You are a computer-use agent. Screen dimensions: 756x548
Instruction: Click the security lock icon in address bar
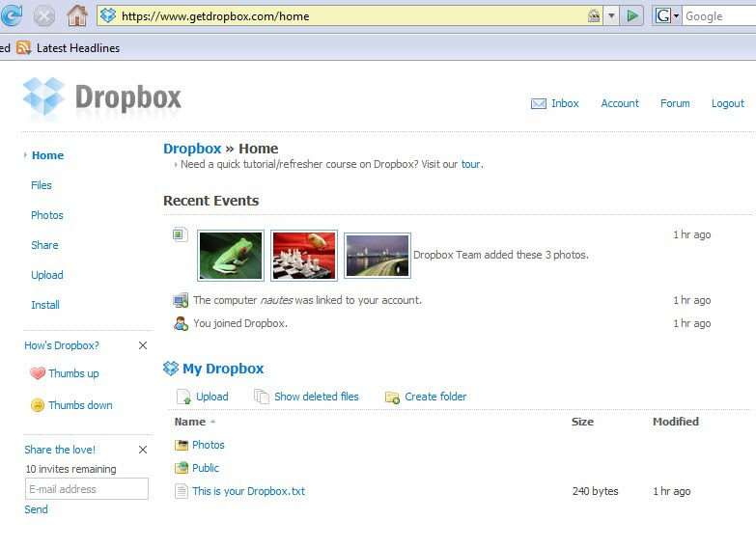594,15
